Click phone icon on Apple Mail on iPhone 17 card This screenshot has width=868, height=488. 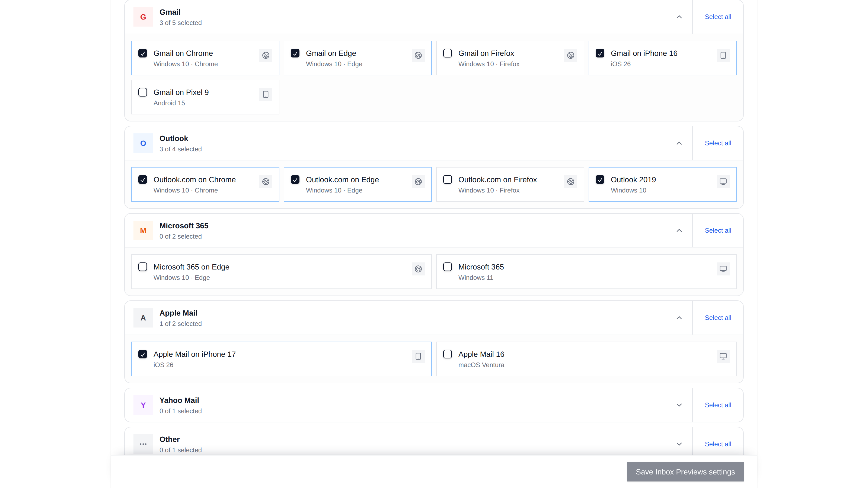[x=418, y=356]
